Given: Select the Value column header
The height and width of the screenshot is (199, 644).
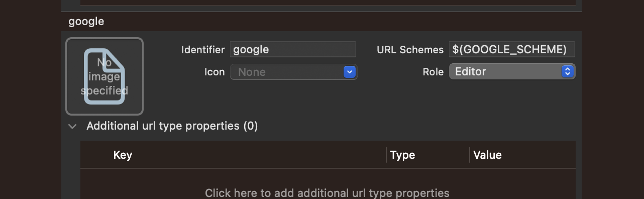Looking at the screenshot, I should (487, 155).
